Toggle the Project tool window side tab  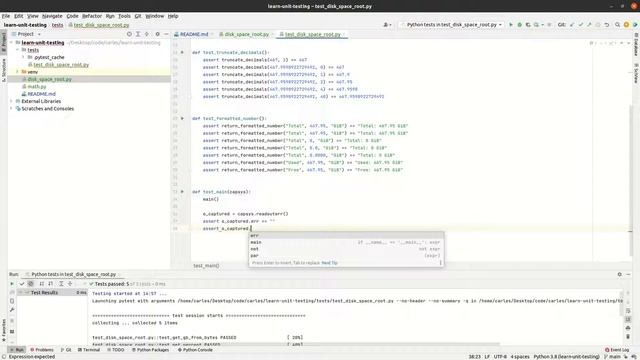point(4,42)
